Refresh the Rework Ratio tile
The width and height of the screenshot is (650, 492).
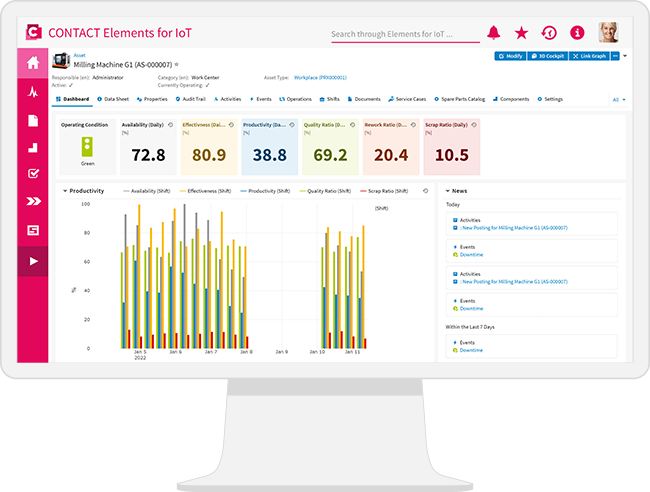[x=413, y=125]
